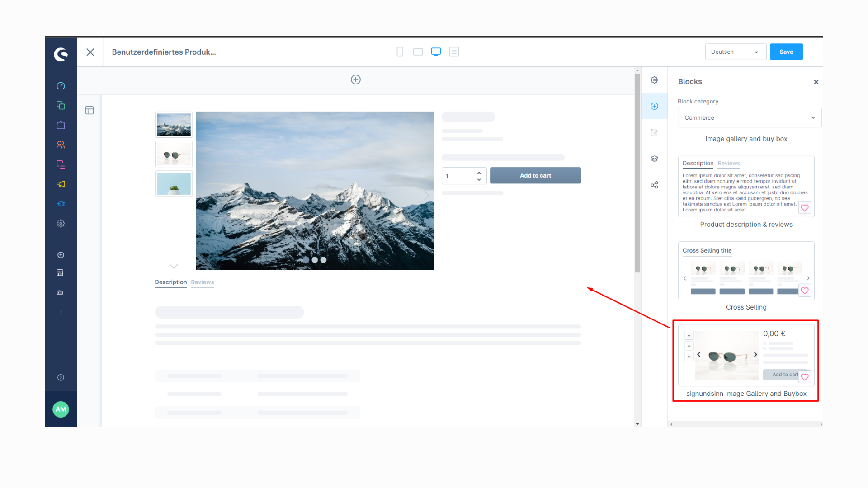Click the marketing/campaigns icon
This screenshot has height=488, width=868.
(60, 183)
